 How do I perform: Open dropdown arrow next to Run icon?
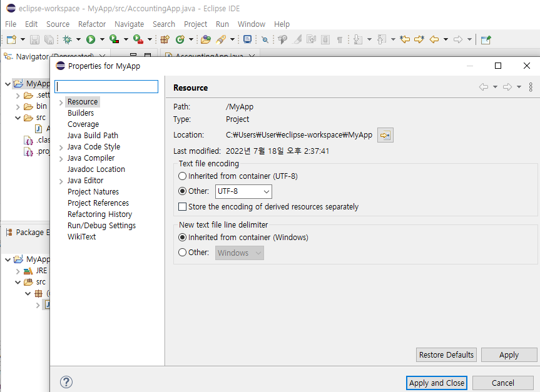[x=102, y=39]
